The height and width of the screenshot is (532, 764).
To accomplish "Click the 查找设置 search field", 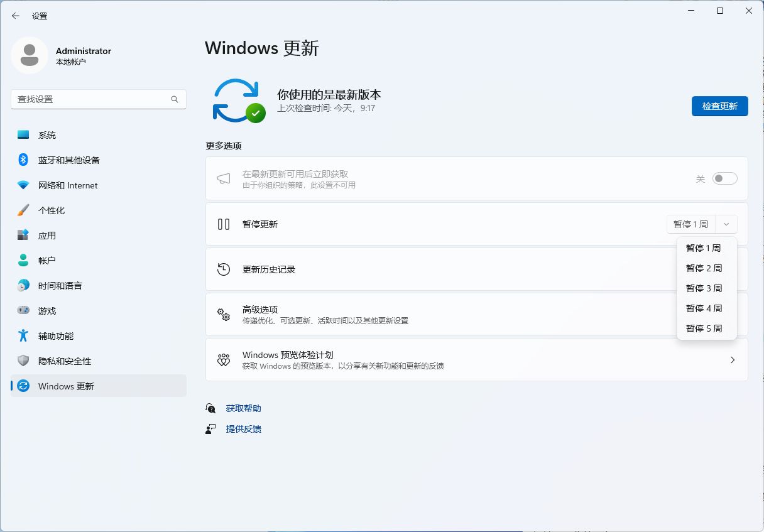I will click(x=99, y=99).
